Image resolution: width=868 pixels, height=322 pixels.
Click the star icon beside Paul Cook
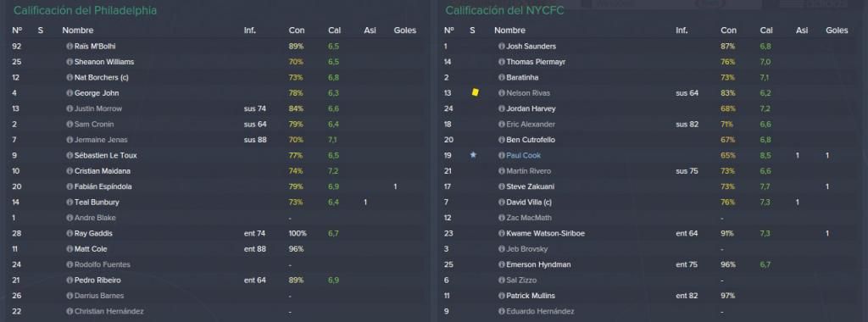coord(473,155)
